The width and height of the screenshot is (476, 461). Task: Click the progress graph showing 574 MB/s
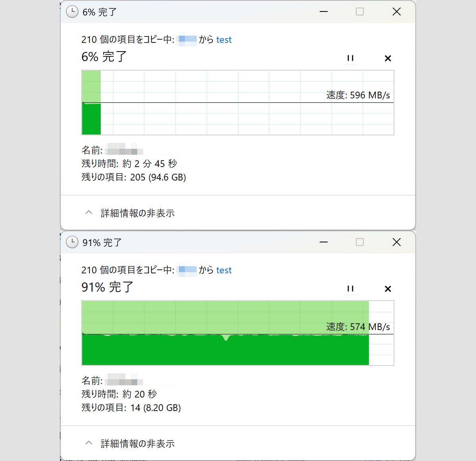click(238, 332)
